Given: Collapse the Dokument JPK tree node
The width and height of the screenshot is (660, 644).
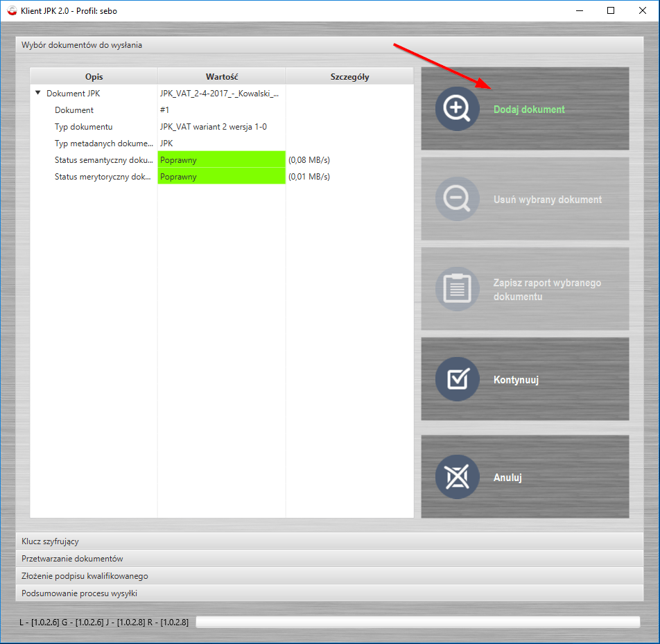Looking at the screenshot, I should click(38, 93).
